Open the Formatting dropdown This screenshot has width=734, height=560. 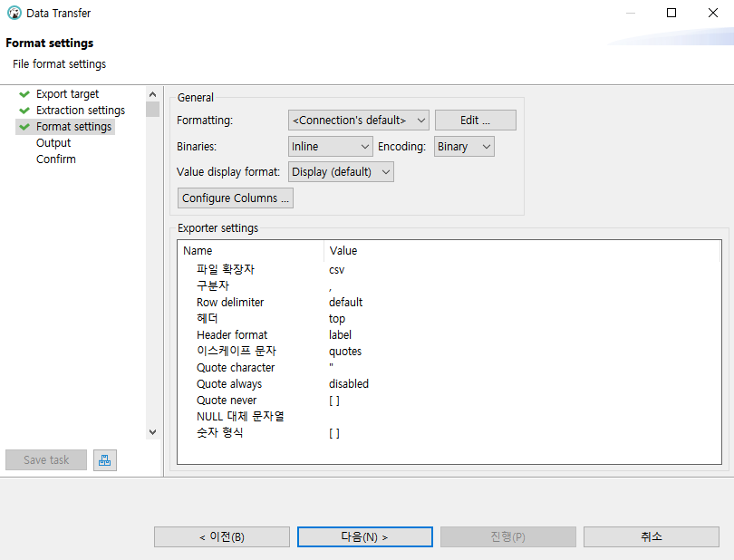pyautogui.click(x=359, y=121)
